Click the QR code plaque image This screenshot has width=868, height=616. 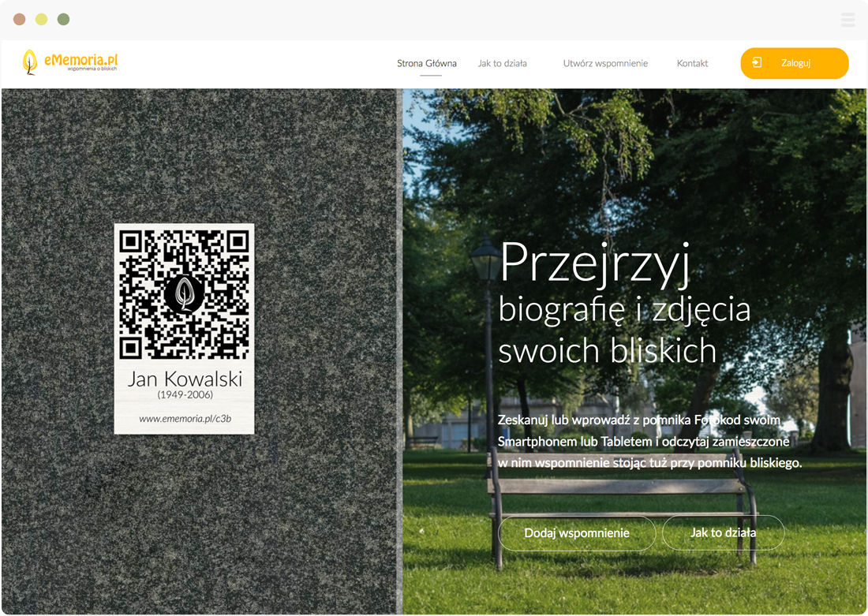(x=185, y=329)
